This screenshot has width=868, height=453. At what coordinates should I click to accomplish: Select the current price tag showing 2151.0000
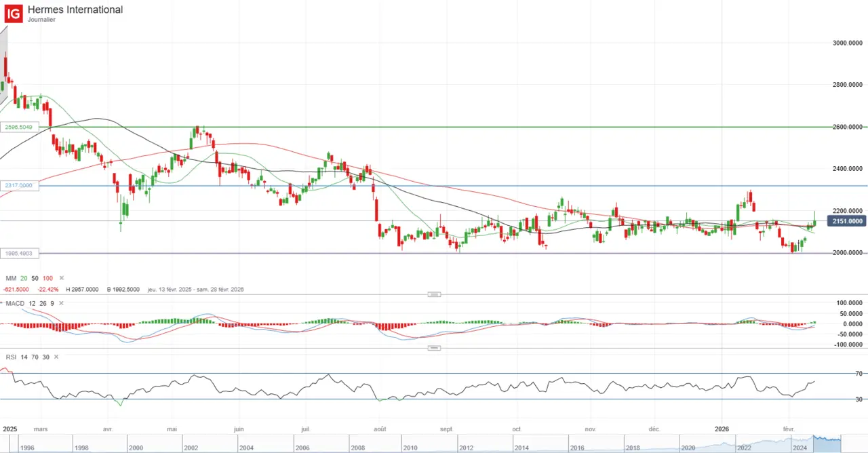(846, 221)
